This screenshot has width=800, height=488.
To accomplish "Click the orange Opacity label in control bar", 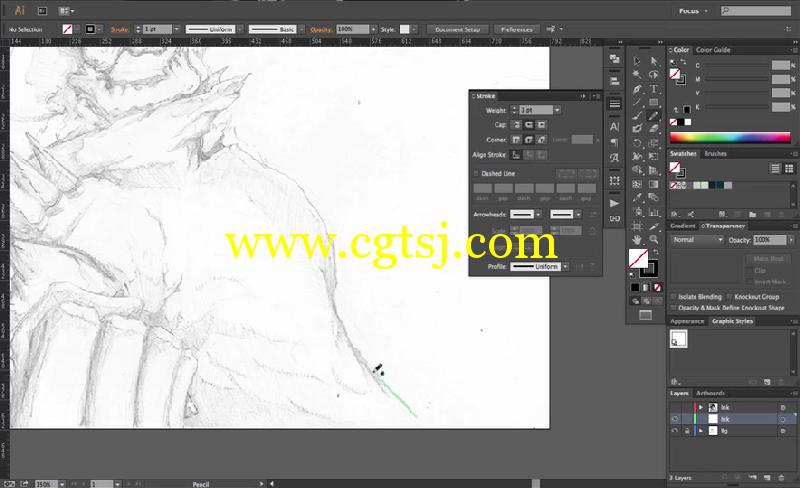I will [321, 30].
